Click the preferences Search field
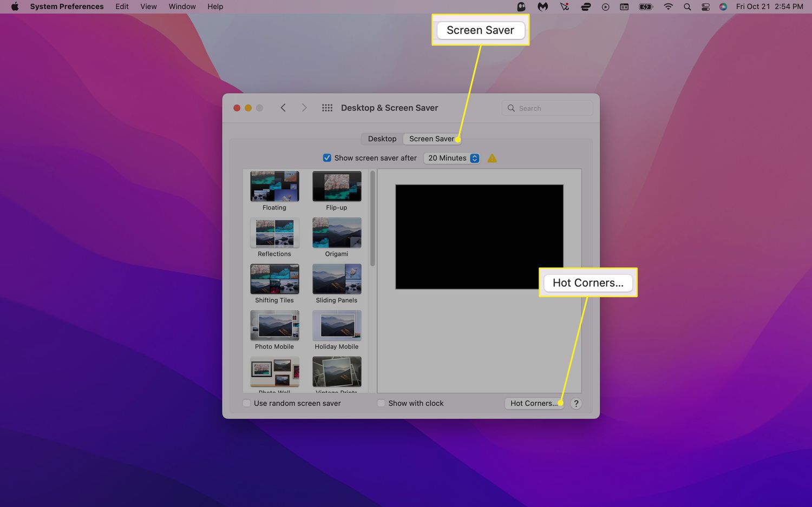This screenshot has height=507, width=812. pyautogui.click(x=547, y=108)
